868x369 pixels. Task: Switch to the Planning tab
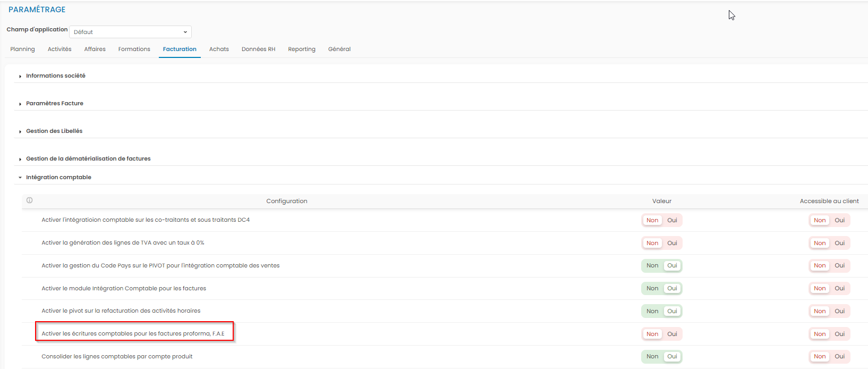22,49
